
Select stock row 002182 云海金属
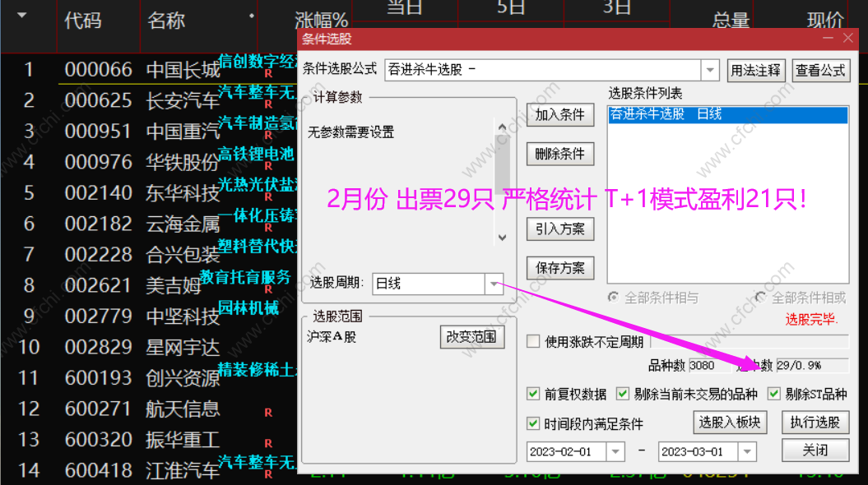click(150, 224)
